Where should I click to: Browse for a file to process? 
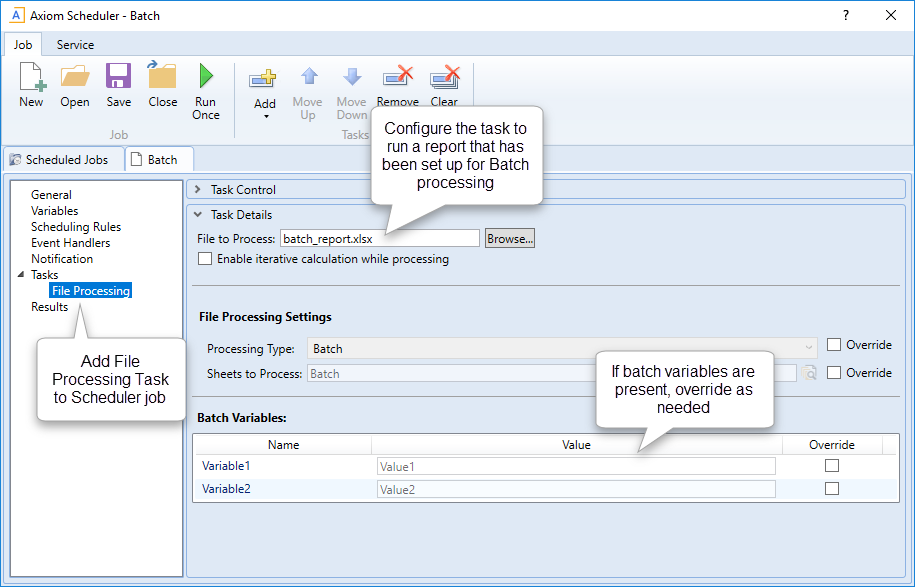pyautogui.click(x=508, y=238)
